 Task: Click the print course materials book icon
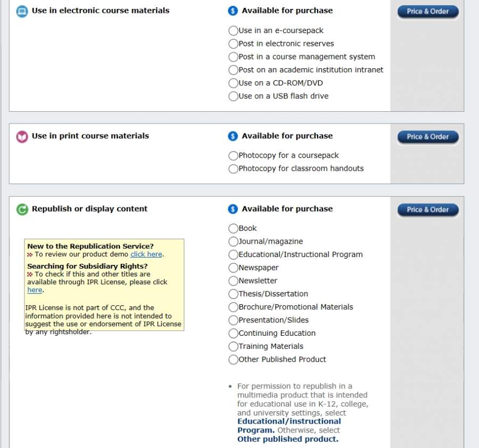[22, 137]
